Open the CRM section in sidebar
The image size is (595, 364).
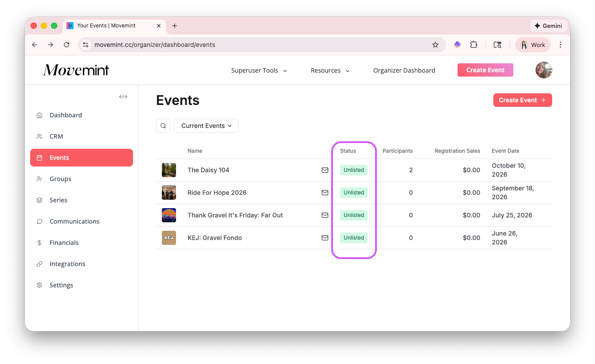[56, 136]
